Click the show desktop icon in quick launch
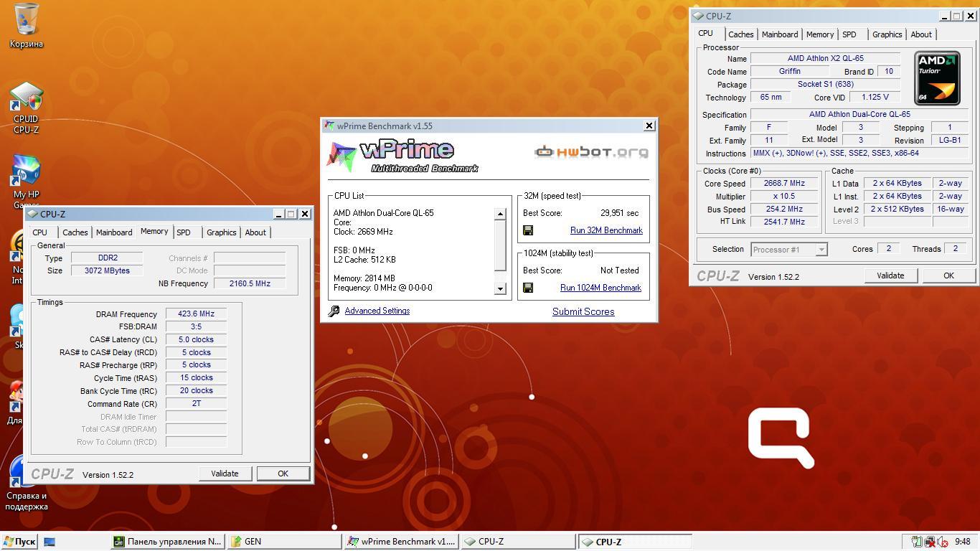Image resolution: width=980 pixels, height=551 pixels. [x=50, y=542]
